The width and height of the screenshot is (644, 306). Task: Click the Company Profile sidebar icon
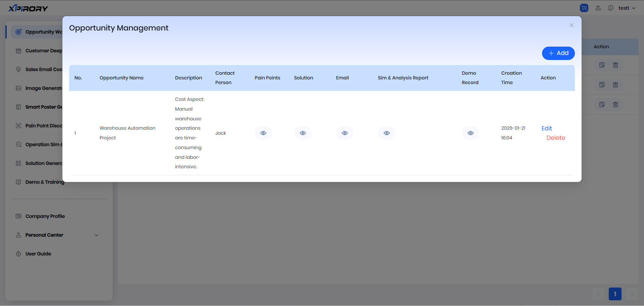pyautogui.click(x=18, y=216)
